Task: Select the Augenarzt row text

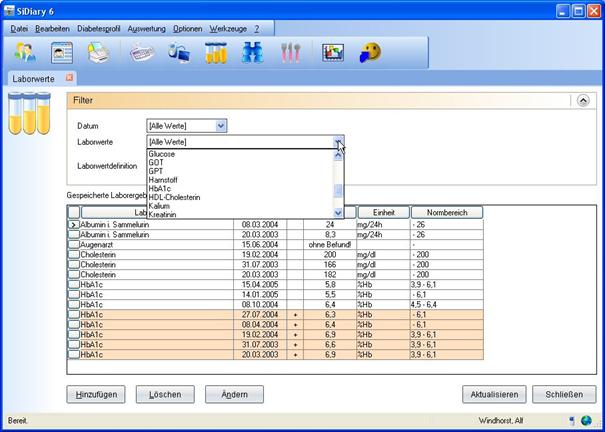Action: tap(96, 245)
